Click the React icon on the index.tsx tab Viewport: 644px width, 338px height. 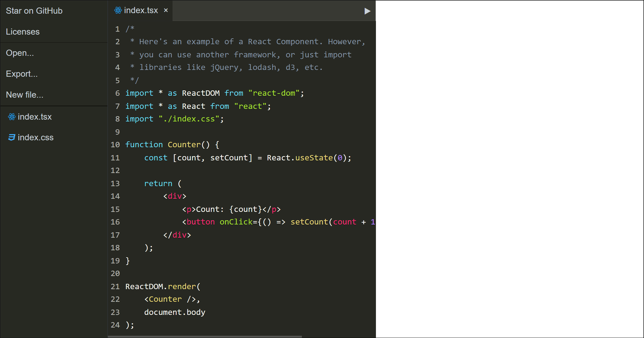118,10
